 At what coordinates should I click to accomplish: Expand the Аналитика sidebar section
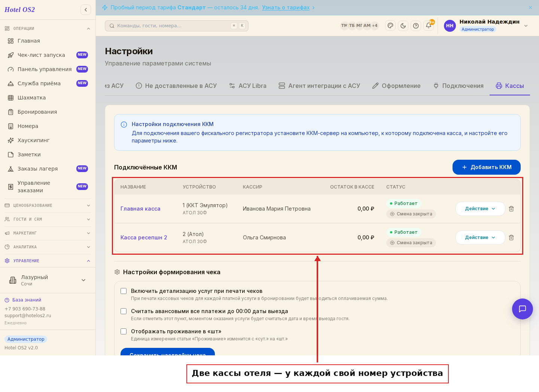point(48,247)
